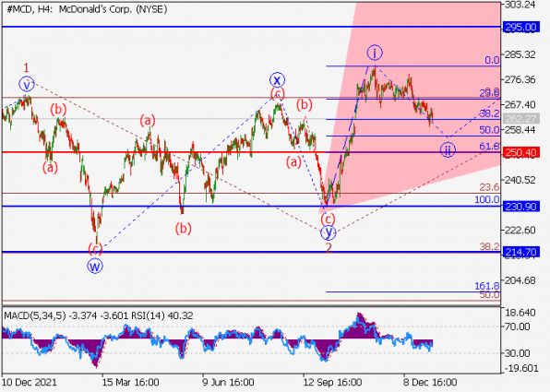
Task: Click the '#MCD, H4: McDonald's Corp. (NYSE)' chart title
Action: click(x=87, y=9)
